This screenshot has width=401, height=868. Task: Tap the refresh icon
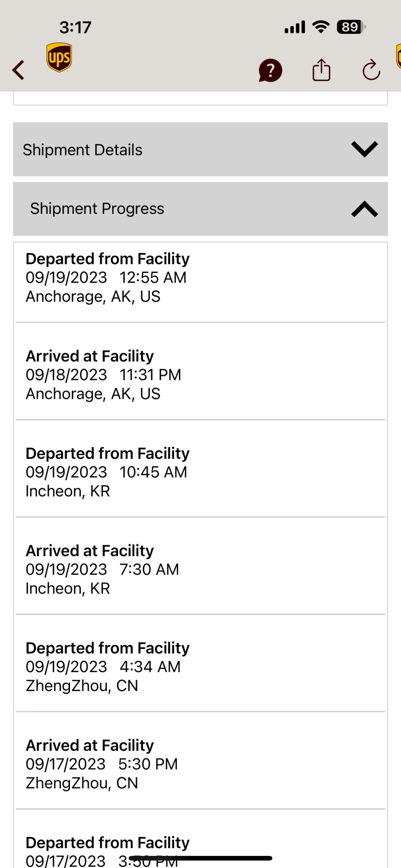[371, 70]
